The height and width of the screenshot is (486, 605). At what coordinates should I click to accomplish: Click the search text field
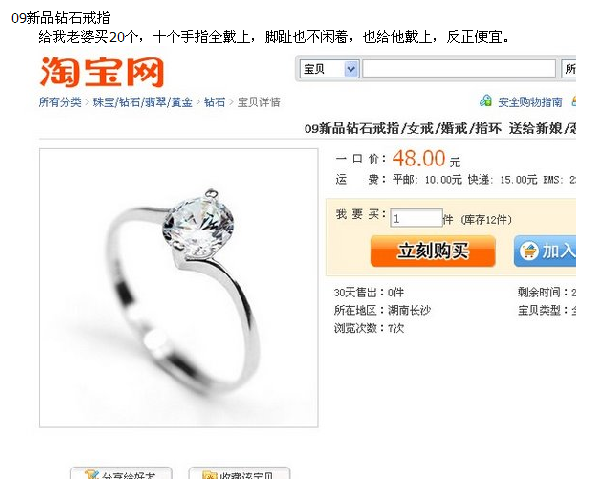click(x=459, y=69)
